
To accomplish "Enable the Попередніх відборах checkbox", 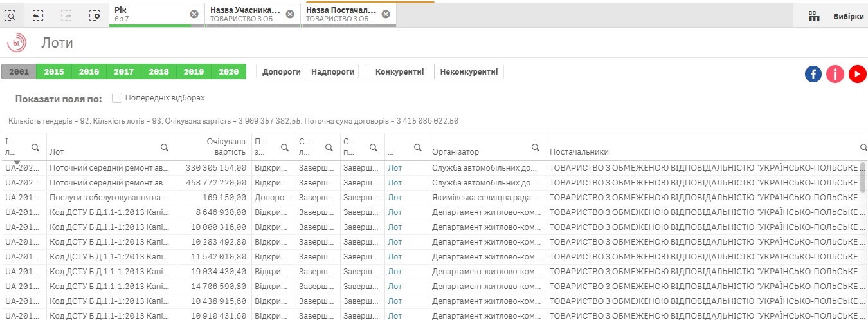I will pyautogui.click(x=117, y=98).
